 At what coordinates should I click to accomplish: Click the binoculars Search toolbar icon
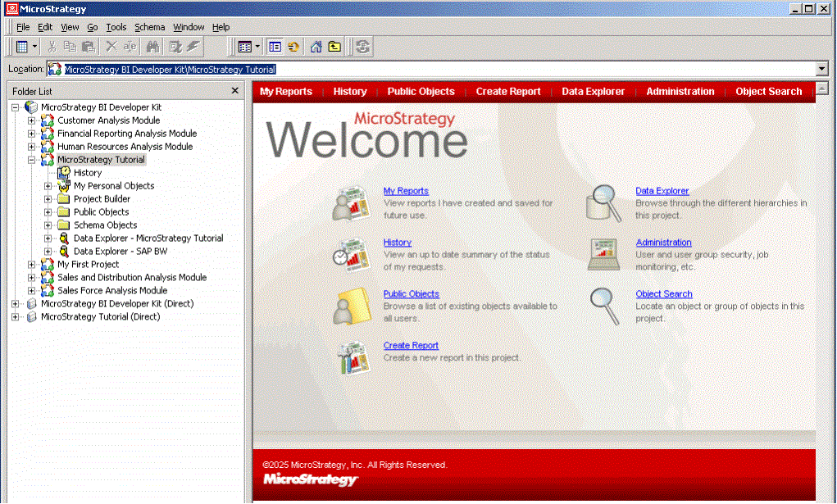(x=152, y=47)
